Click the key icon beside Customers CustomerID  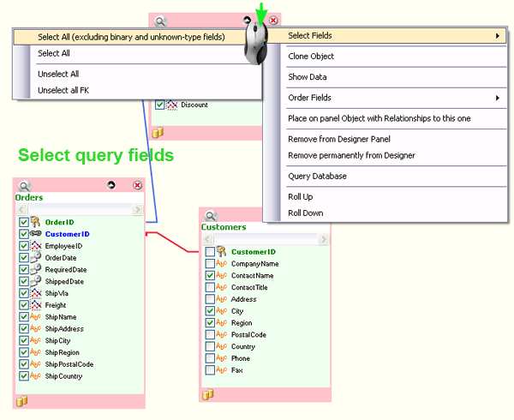coord(222,251)
